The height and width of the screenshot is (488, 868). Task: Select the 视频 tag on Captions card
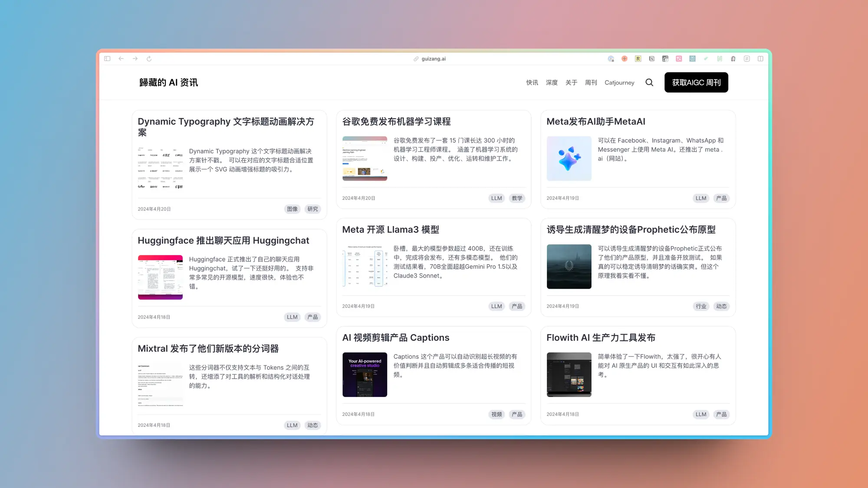click(496, 414)
